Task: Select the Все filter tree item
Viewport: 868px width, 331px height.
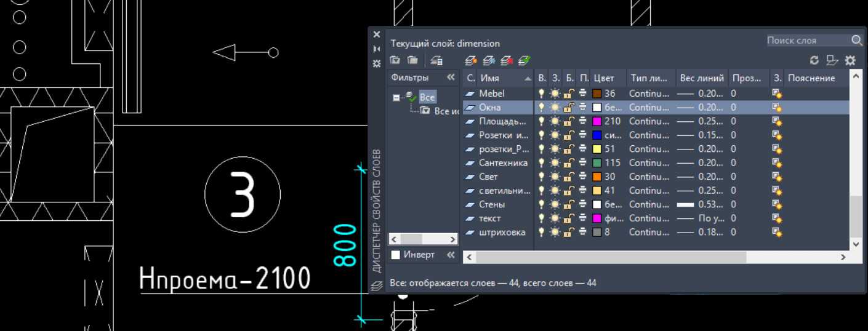Action: 427,97
